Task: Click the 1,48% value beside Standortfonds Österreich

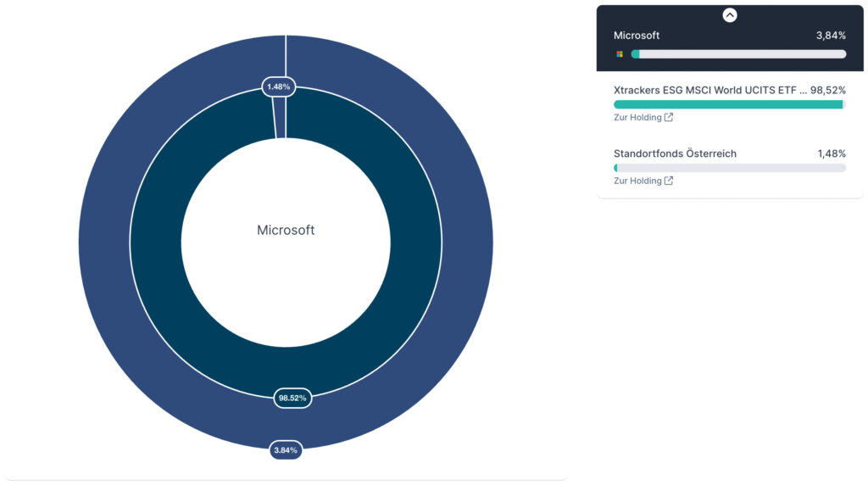Action: pyautogui.click(x=832, y=153)
